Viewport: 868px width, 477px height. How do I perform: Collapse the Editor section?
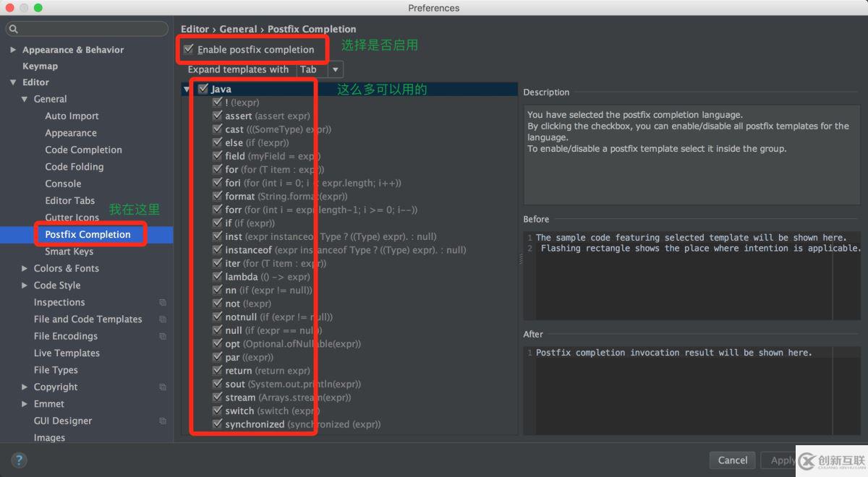(x=13, y=82)
